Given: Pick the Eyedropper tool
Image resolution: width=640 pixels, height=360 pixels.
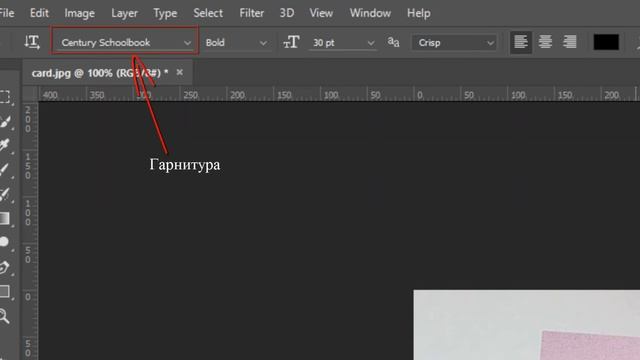Looking at the screenshot, I should [x=5, y=145].
